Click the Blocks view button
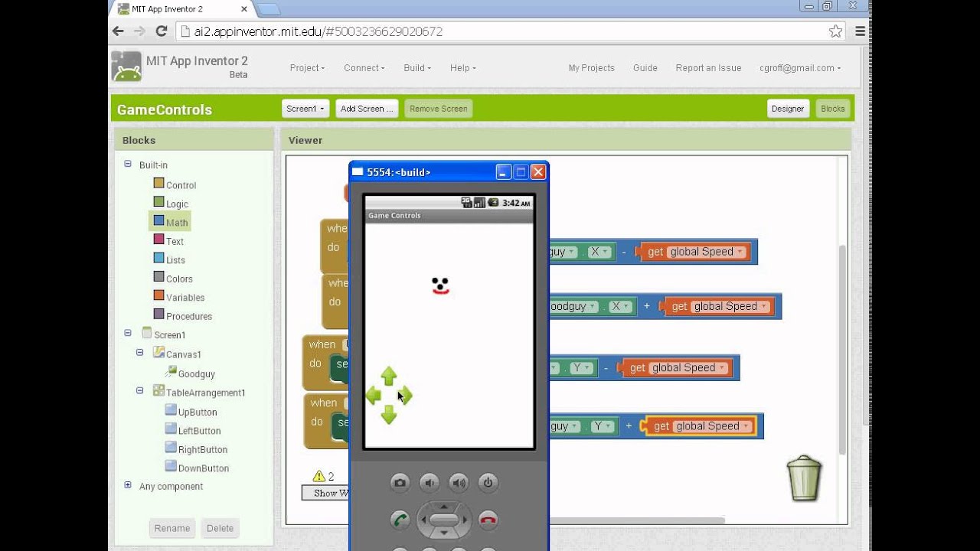This screenshot has height=551, width=980. coord(833,109)
